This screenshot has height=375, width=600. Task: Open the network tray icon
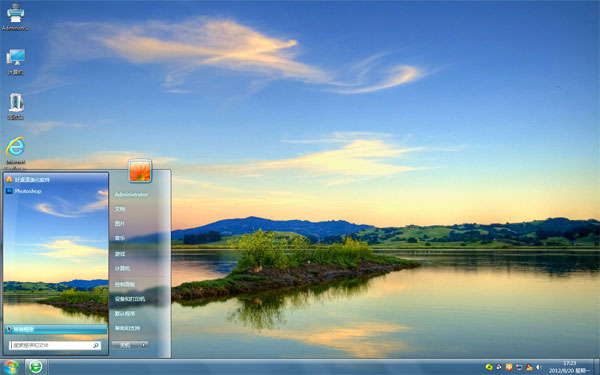(x=519, y=367)
